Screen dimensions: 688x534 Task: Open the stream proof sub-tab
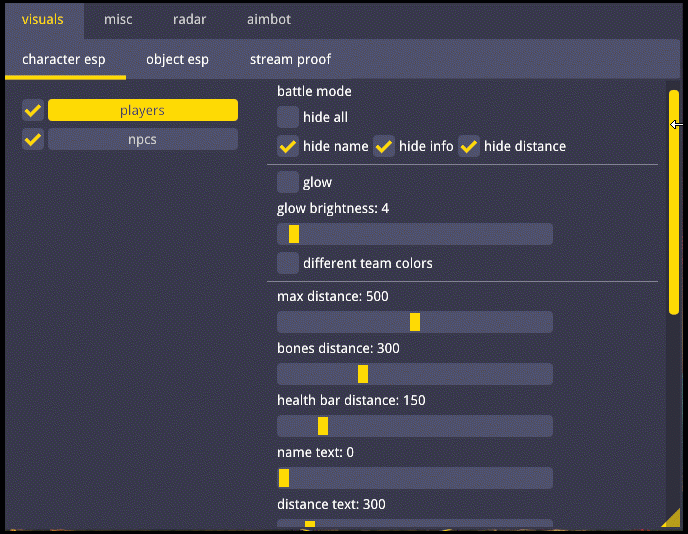click(290, 59)
